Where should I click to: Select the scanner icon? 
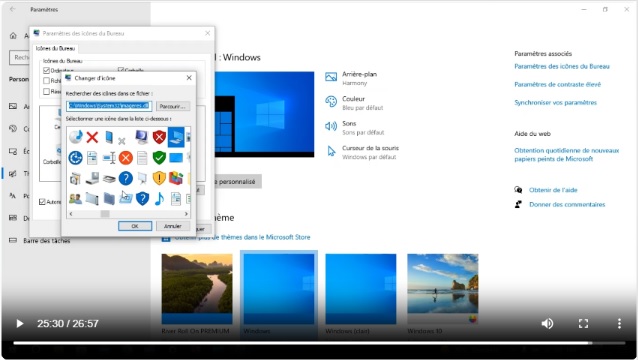pyautogui.click(x=109, y=178)
